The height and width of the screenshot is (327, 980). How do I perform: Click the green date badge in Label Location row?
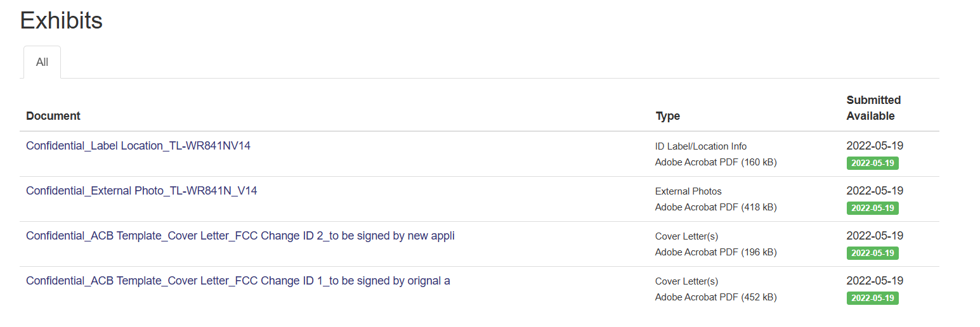coord(872,163)
